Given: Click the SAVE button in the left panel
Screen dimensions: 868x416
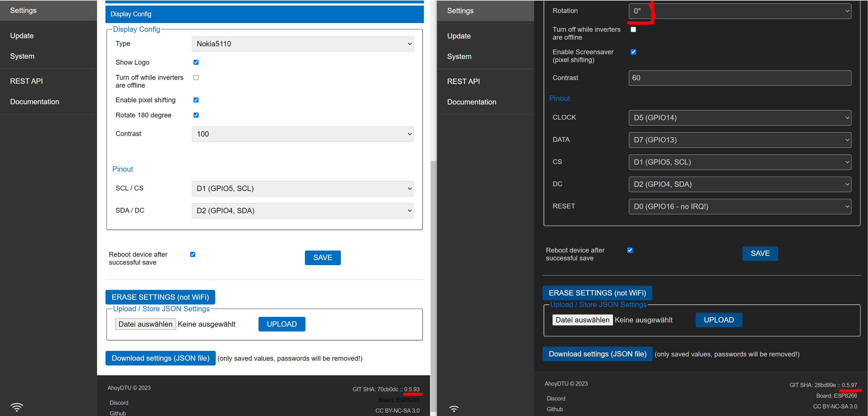Looking at the screenshot, I should click(x=322, y=258).
